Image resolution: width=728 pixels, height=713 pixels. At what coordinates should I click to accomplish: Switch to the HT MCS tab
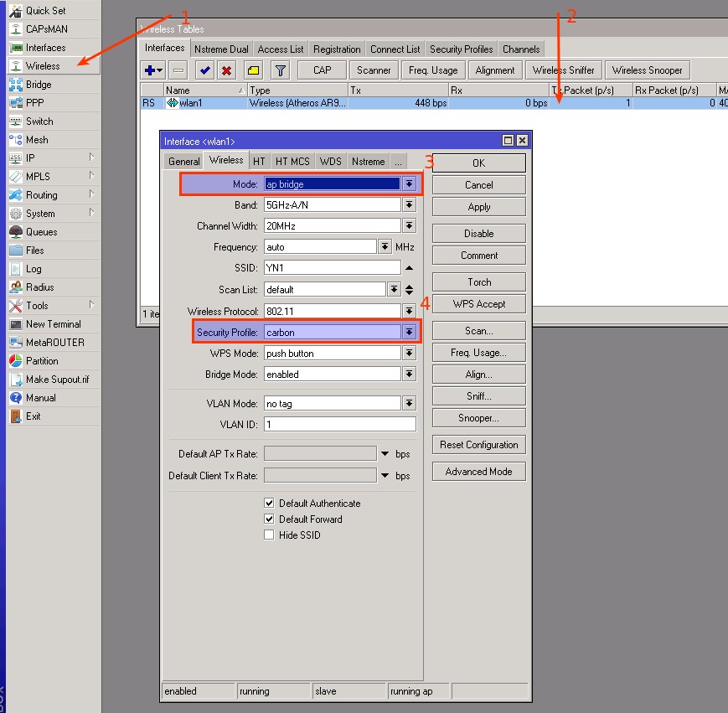(292, 162)
